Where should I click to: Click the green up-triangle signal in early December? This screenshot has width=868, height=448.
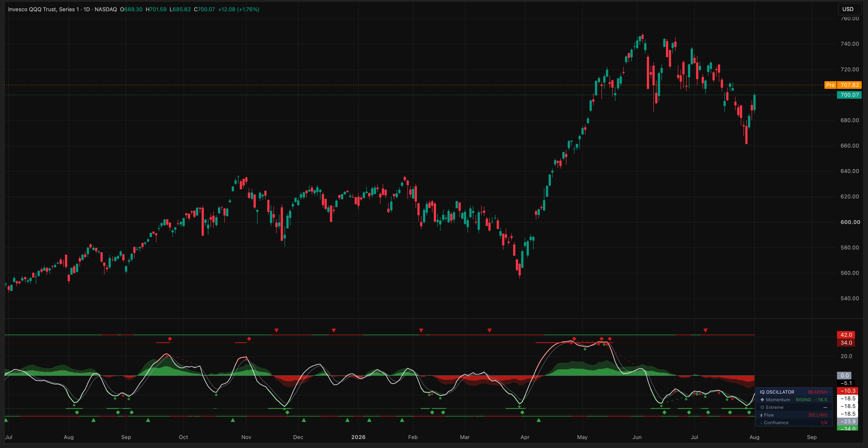304,420
